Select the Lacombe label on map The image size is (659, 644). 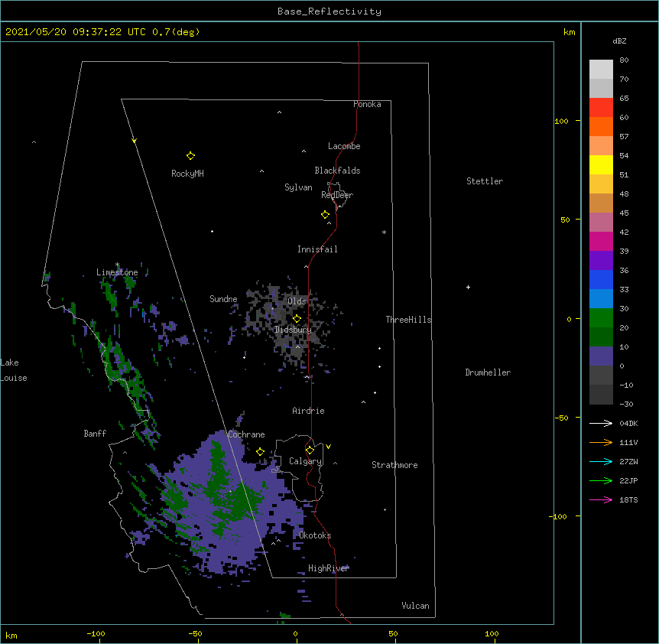344,146
